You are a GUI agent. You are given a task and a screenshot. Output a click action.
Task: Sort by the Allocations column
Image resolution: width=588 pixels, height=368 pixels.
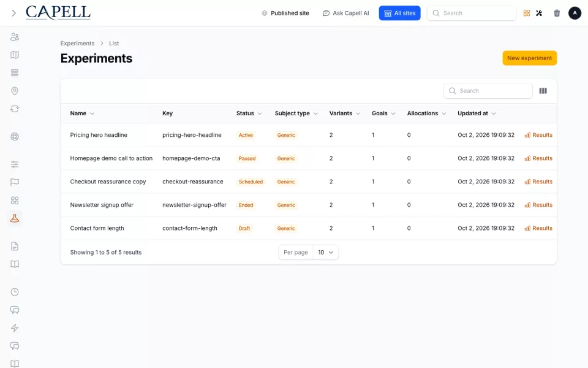426,113
